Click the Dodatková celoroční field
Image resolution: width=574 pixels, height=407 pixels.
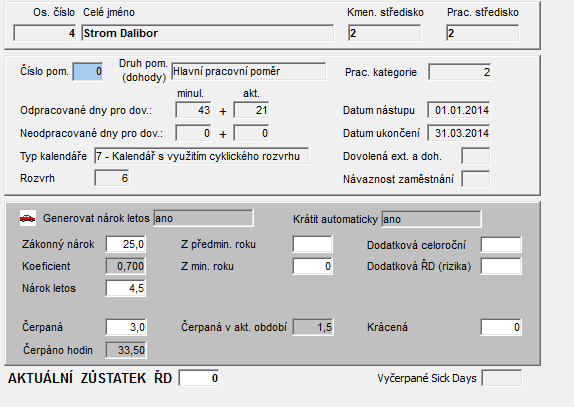[x=501, y=244]
